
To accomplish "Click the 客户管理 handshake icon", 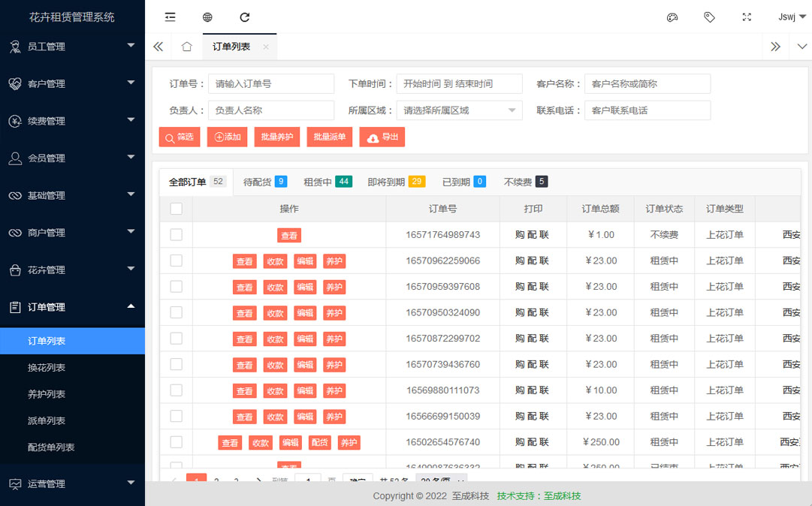I will coord(15,84).
